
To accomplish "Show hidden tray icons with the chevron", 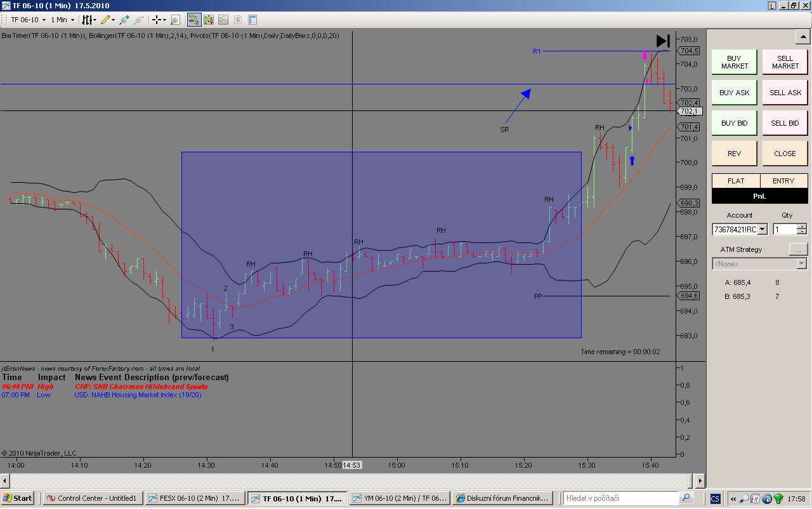I will (733, 498).
